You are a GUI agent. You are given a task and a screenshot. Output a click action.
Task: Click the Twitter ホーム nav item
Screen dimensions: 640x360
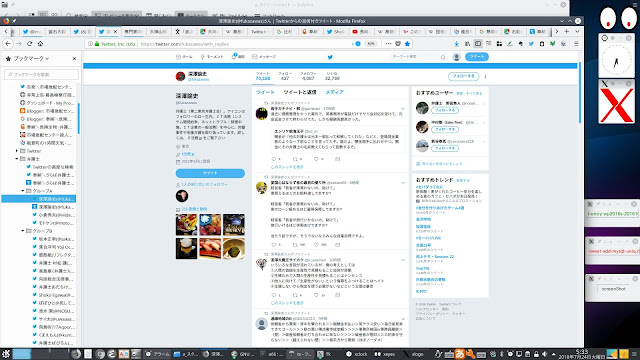[184, 57]
